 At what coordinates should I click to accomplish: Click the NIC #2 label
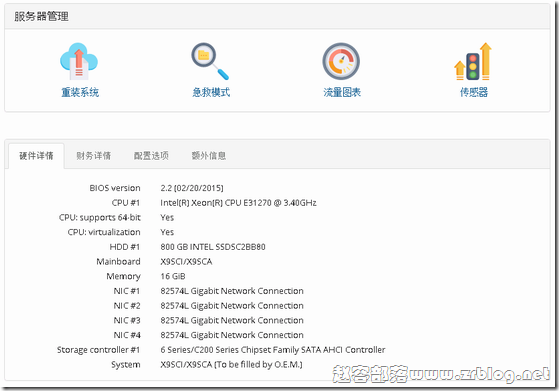pos(127,306)
